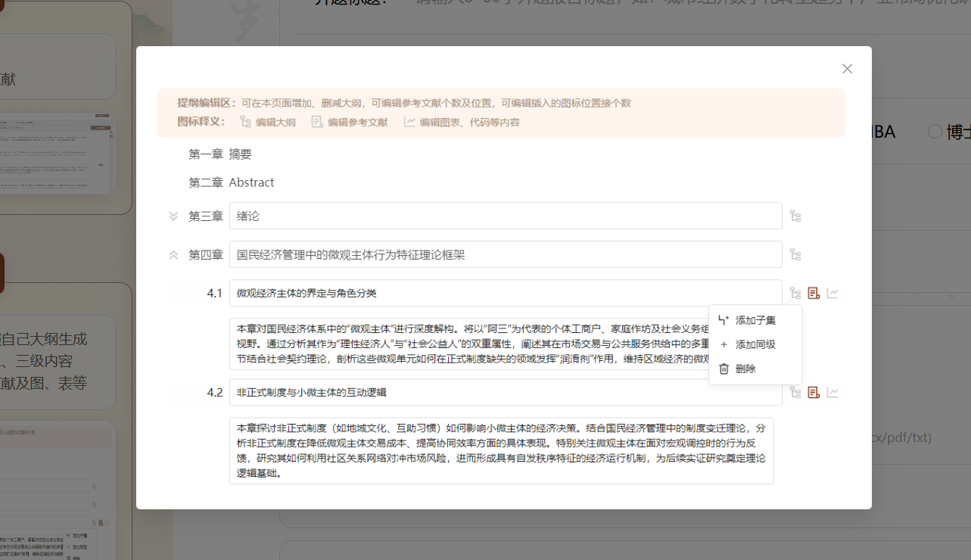Viewport: 971px width, 560px height.
Task: Click edit-outline icon on section 4.1
Action: [x=795, y=293]
